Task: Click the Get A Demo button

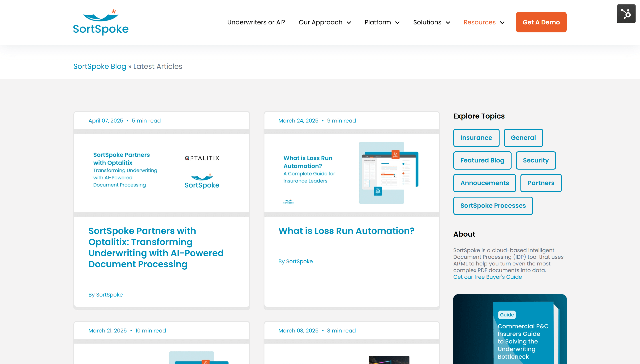Action: point(541,22)
